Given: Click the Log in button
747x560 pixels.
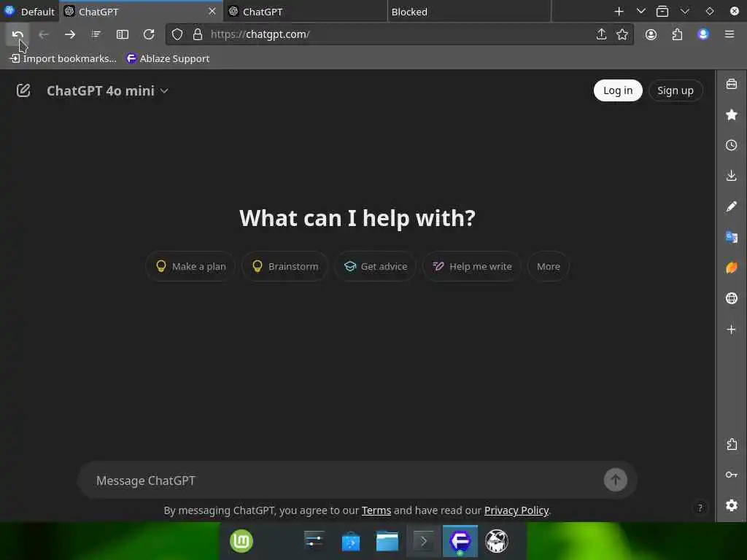Looking at the screenshot, I should tap(618, 90).
